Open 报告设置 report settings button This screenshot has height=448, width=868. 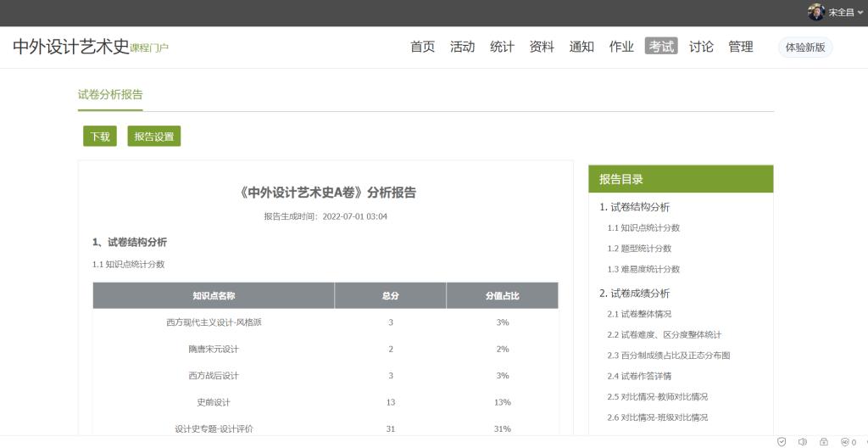coord(153,137)
